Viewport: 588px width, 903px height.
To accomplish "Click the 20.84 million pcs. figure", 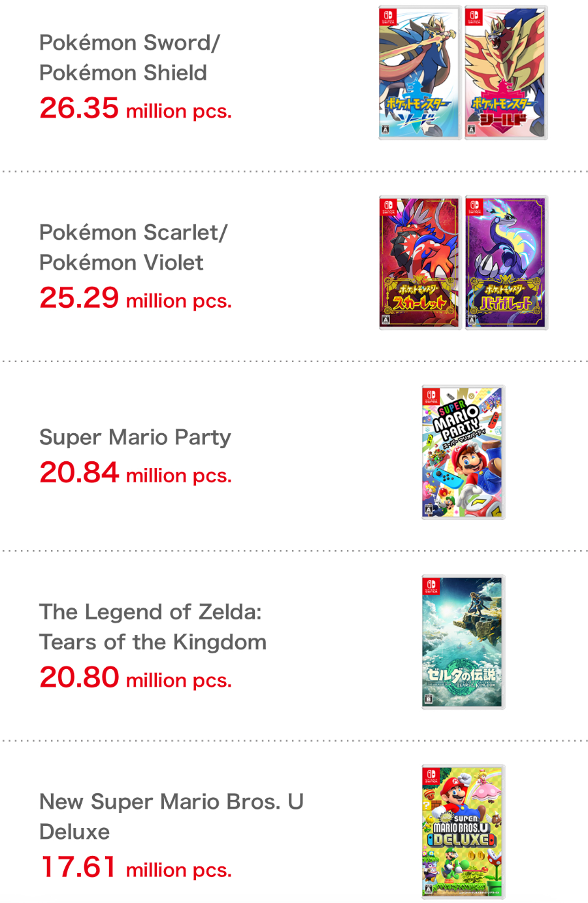I will [136, 473].
